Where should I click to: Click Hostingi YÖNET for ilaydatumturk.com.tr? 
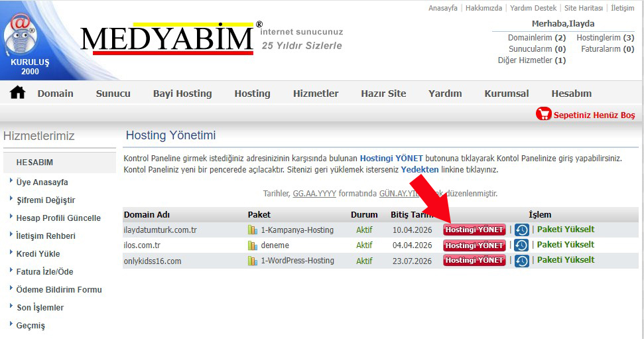(x=474, y=230)
